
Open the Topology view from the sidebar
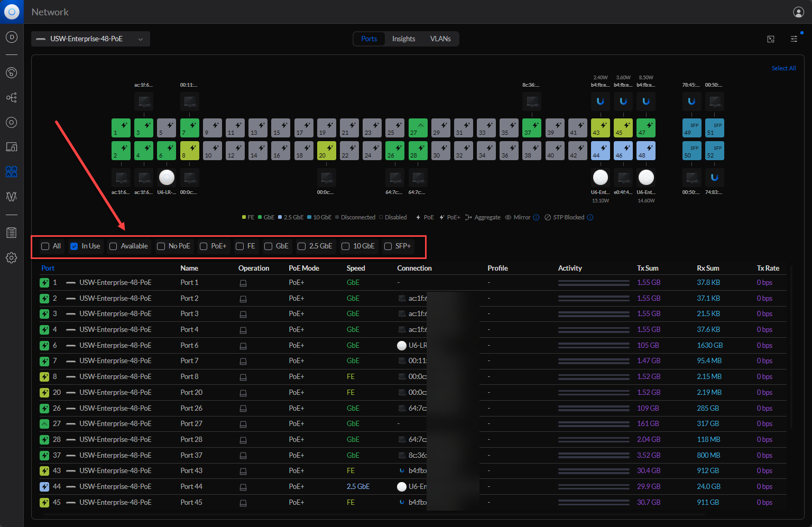(x=11, y=98)
